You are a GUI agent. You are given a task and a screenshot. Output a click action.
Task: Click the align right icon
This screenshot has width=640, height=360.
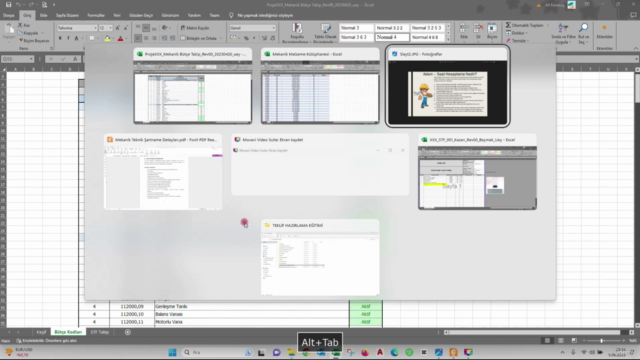pos(154,38)
